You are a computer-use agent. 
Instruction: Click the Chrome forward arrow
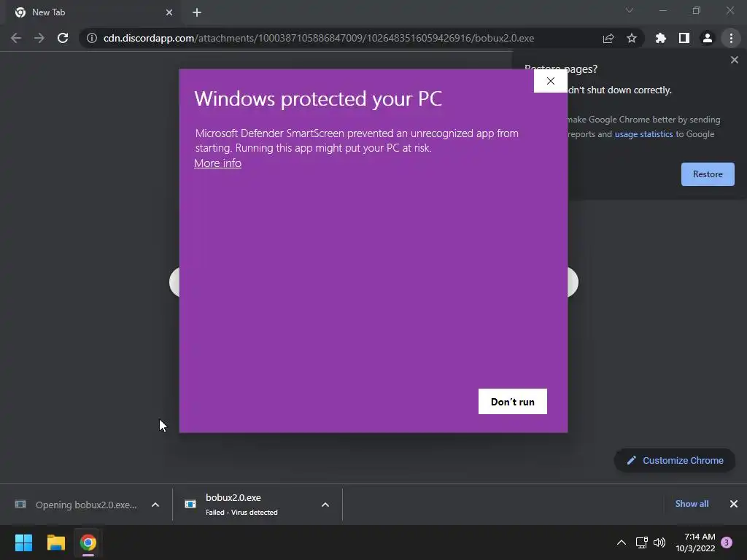(39, 38)
